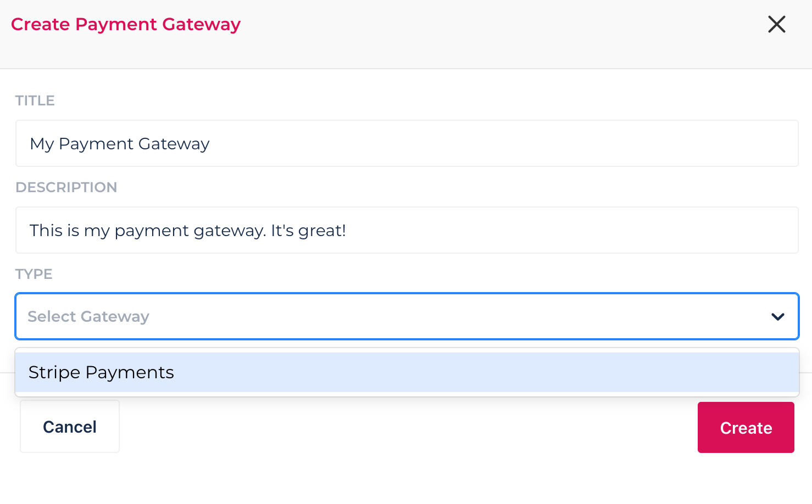This screenshot has width=812, height=504.
Task: Choose Stripe Payments from the list
Action: pos(407,372)
